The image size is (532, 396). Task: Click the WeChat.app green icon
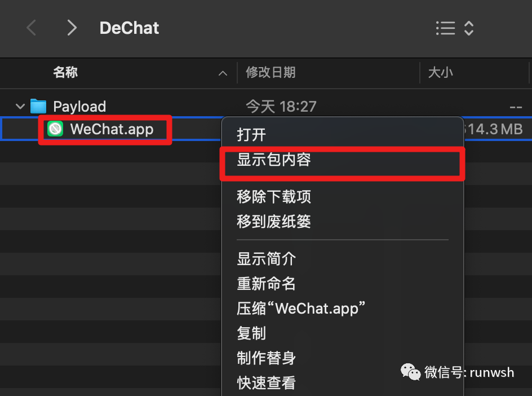pos(55,129)
